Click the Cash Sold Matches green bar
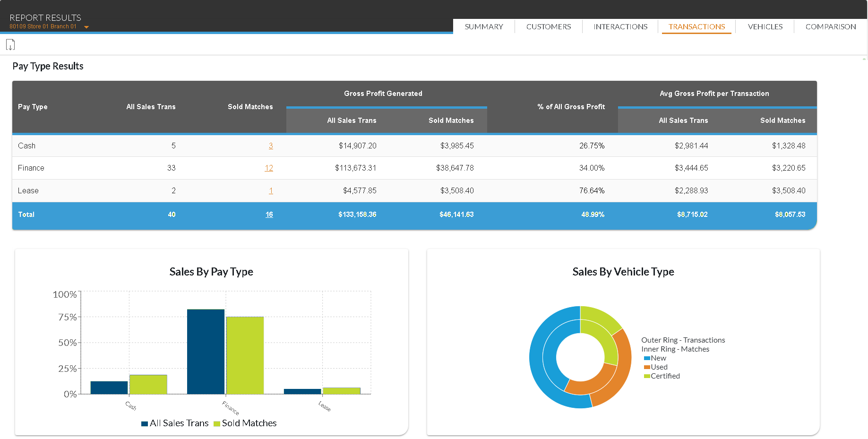868x439 pixels. pos(148,385)
